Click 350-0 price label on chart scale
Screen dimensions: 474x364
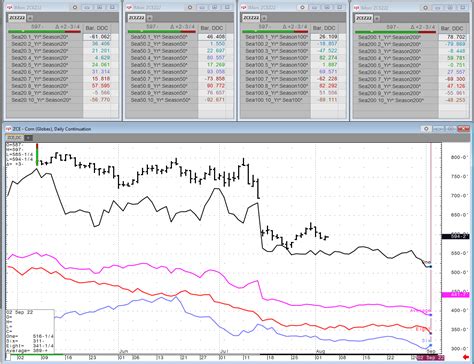point(459,329)
